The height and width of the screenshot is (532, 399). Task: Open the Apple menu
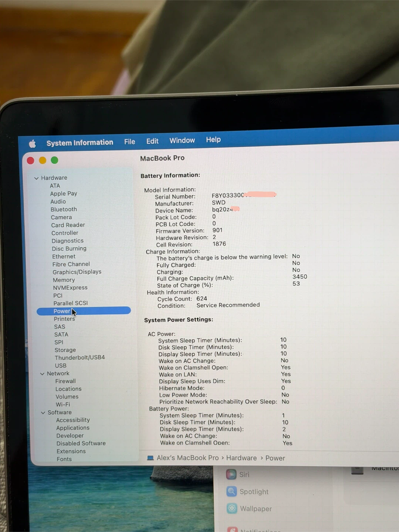click(x=32, y=144)
